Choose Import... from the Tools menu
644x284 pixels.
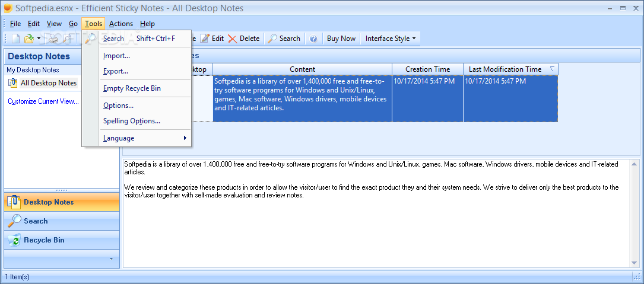tap(137, 56)
